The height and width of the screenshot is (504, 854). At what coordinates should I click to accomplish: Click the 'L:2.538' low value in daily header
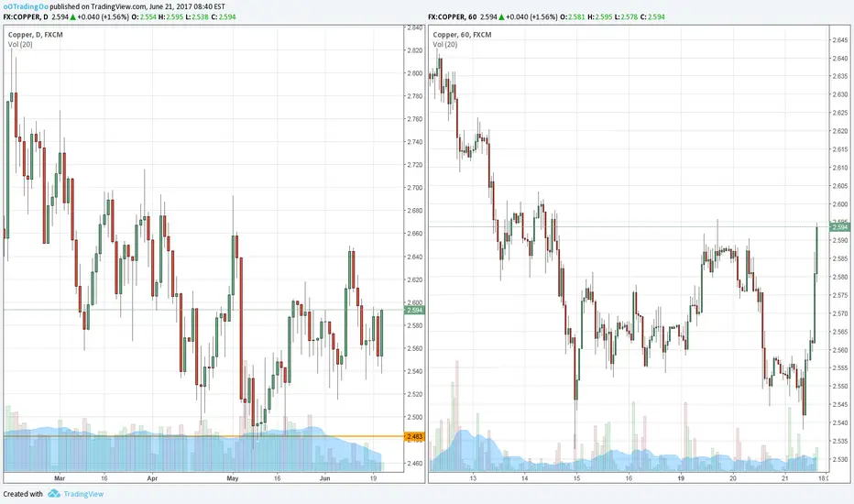click(x=197, y=16)
